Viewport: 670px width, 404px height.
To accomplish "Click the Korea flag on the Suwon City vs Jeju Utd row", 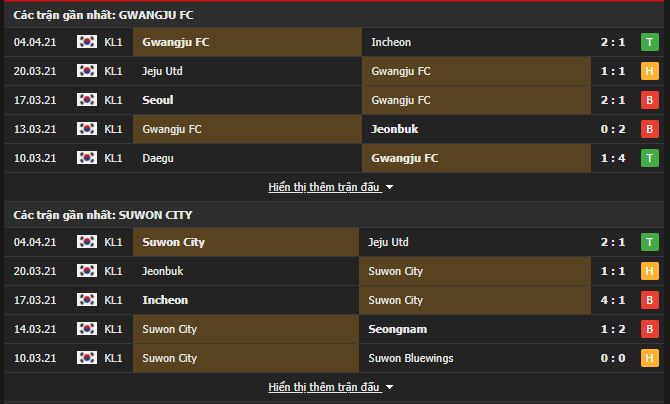I will tap(87, 242).
